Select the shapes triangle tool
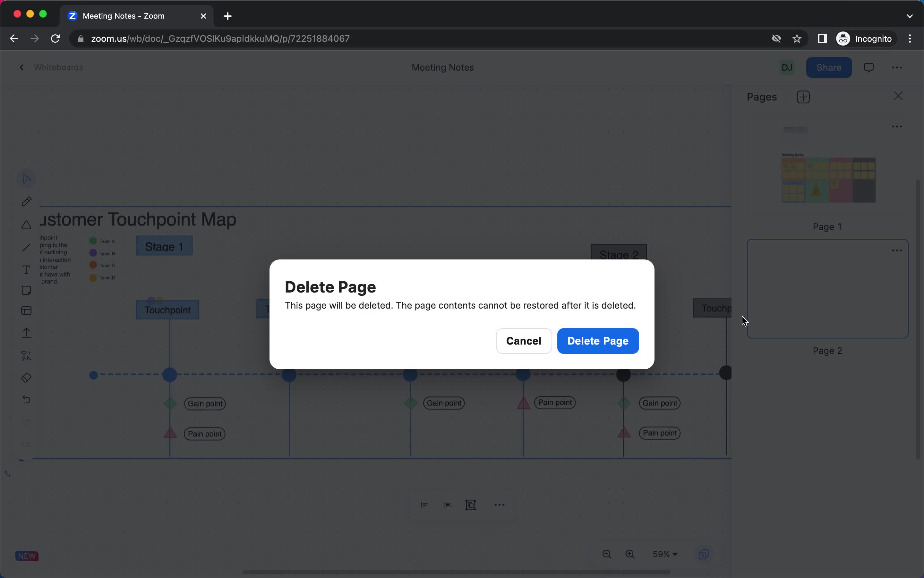 26,225
